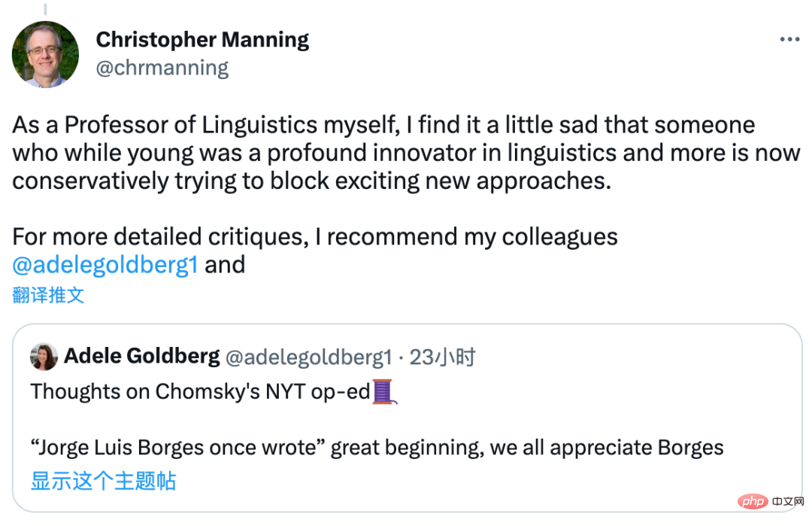Click the thread spool emoji
This screenshot has height=526, width=812.
pyautogui.click(x=383, y=391)
